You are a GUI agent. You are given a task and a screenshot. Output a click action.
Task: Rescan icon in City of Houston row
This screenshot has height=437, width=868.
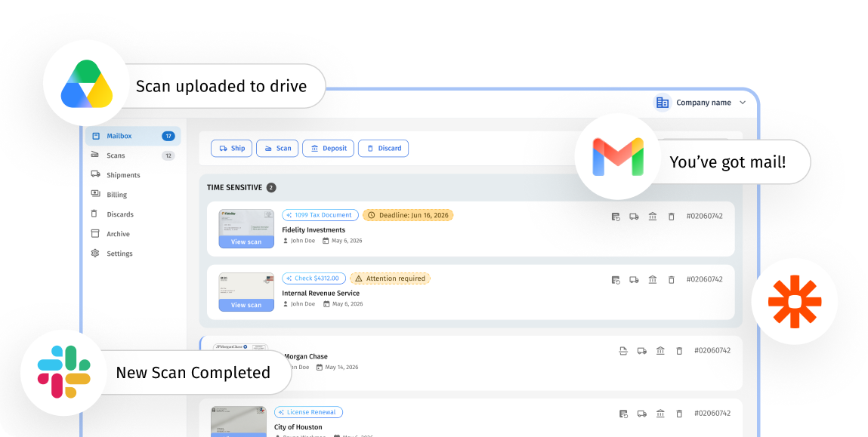coord(623,414)
